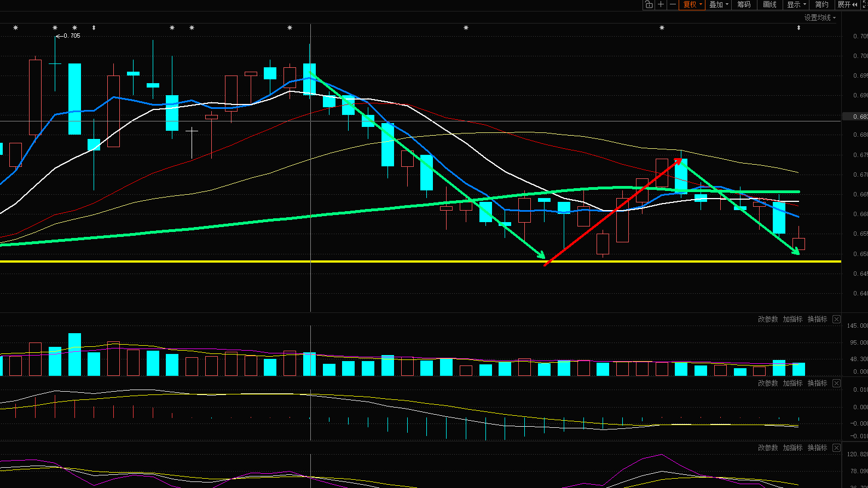Click 换指标 in the volume panel
This screenshot has width=868, height=488.
tap(818, 319)
